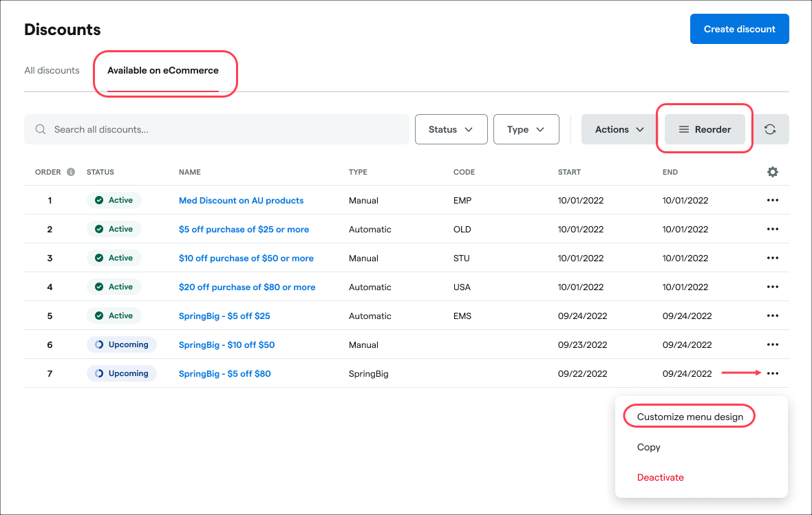Open table column settings gear
This screenshot has height=515, width=812.
point(772,172)
